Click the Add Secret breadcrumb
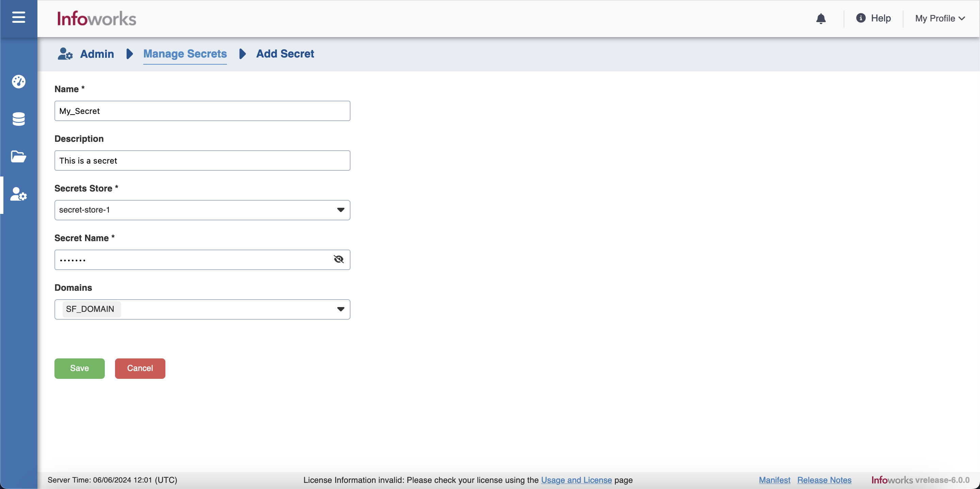Screen dimensions: 980x489 [x=285, y=54]
